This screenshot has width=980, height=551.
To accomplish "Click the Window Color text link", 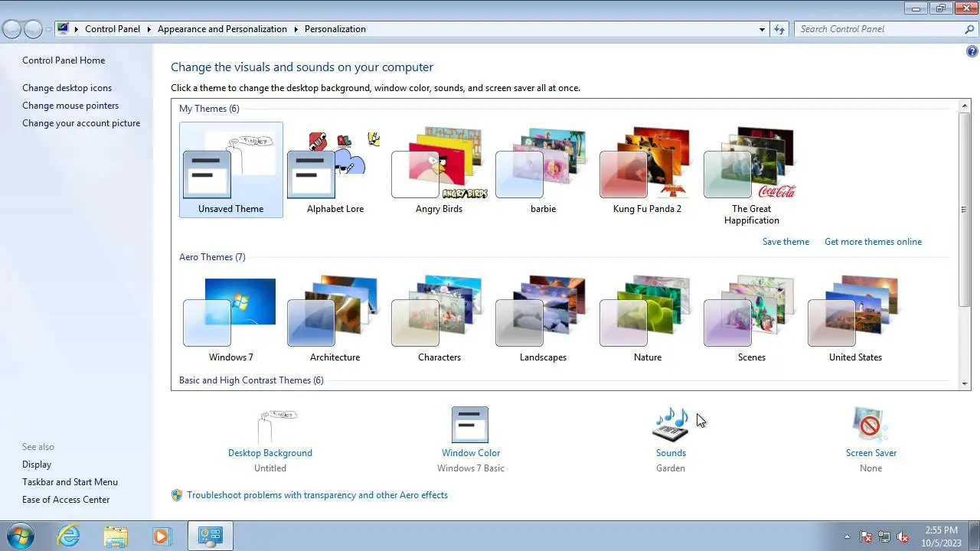I will (471, 453).
